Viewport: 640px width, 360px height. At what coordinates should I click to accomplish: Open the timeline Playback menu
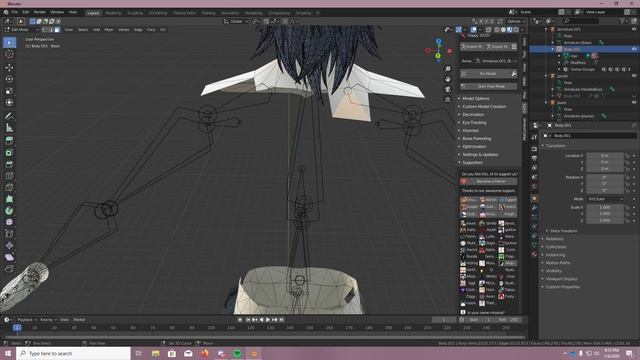point(25,320)
